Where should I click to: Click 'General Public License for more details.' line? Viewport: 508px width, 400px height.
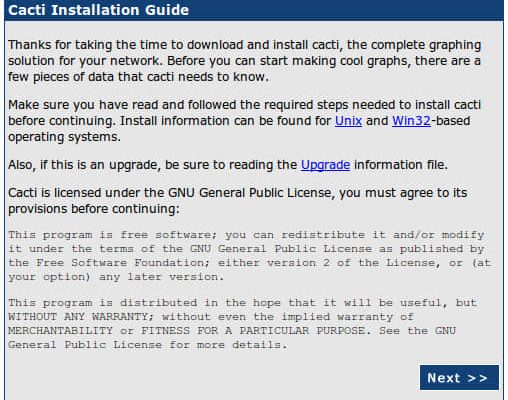point(148,345)
